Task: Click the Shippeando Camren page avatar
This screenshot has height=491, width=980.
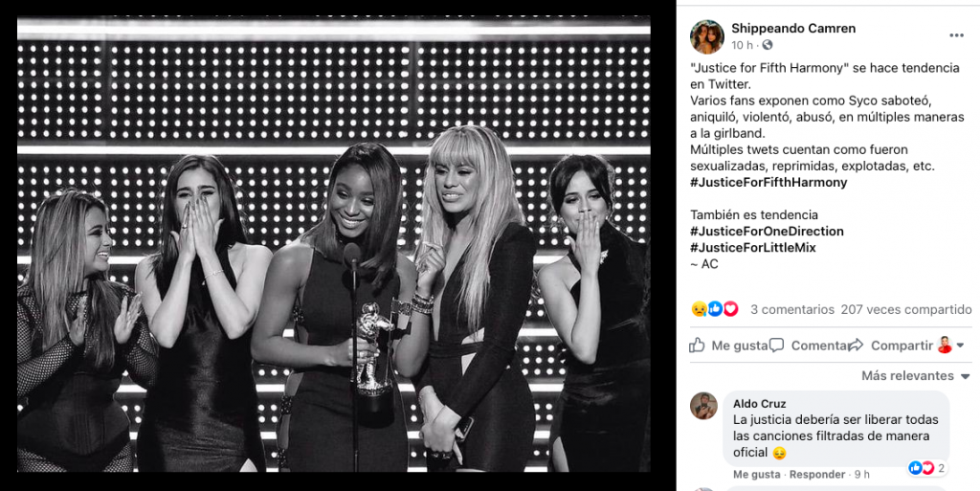Action: click(706, 35)
